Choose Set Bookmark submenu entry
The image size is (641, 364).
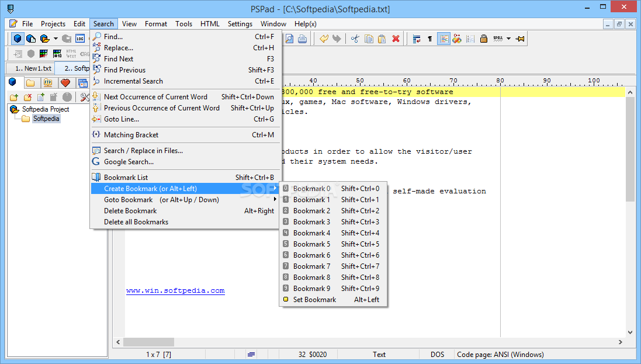[332, 299]
